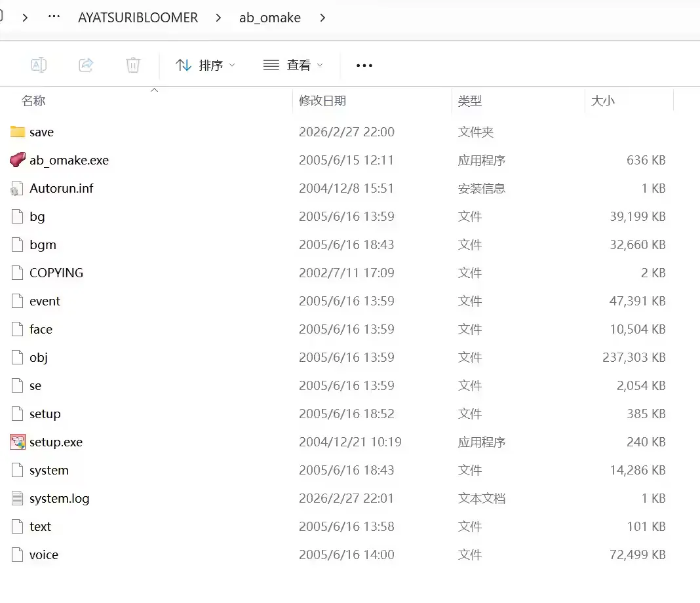Select the system.log text document icon

pyautogui.click(x=18, y=498)
